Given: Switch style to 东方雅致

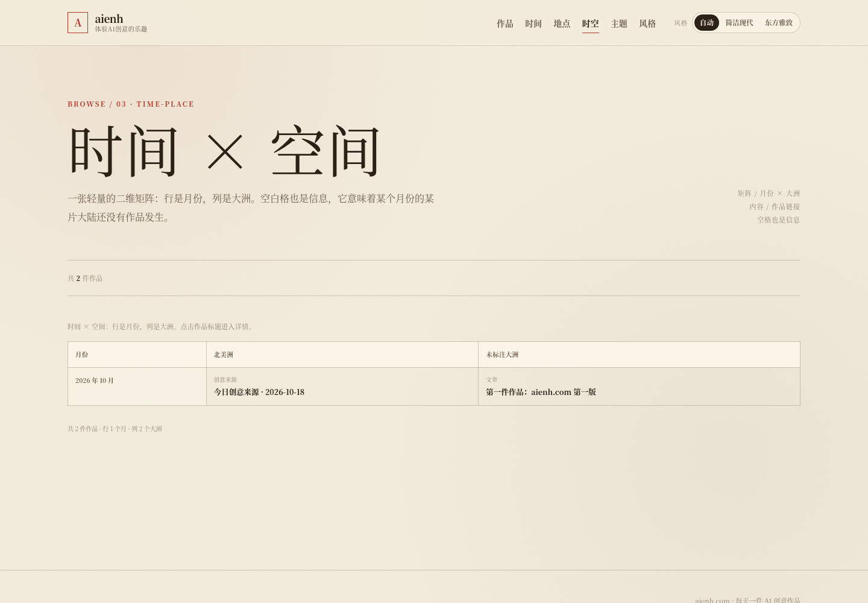Looking at the screenshot, I should pos(779,23).
